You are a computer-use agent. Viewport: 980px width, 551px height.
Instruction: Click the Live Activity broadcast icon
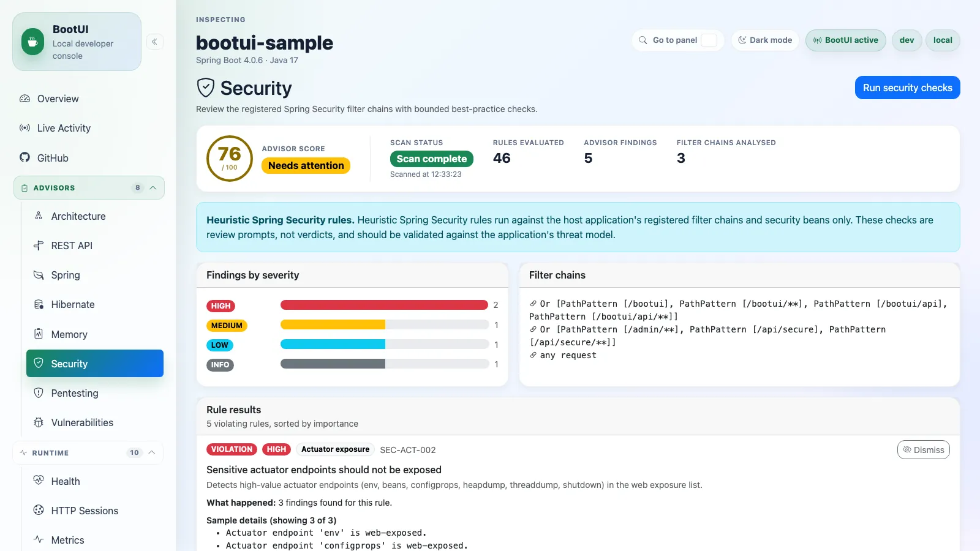(x=24, y=128)
